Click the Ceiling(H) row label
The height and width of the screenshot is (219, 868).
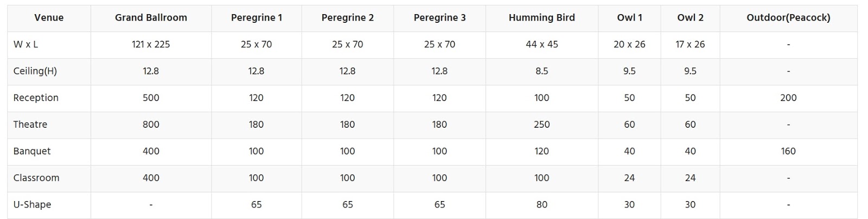point(35,71)
